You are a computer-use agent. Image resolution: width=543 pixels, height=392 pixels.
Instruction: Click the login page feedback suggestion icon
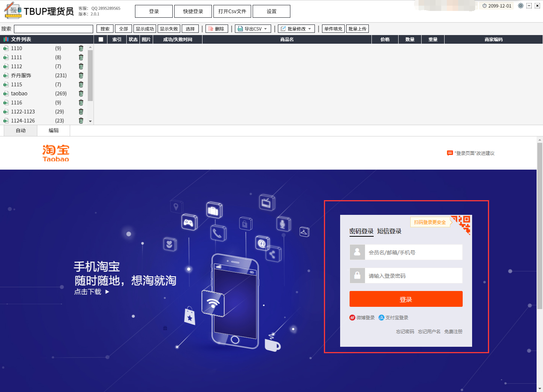[449, 153]
